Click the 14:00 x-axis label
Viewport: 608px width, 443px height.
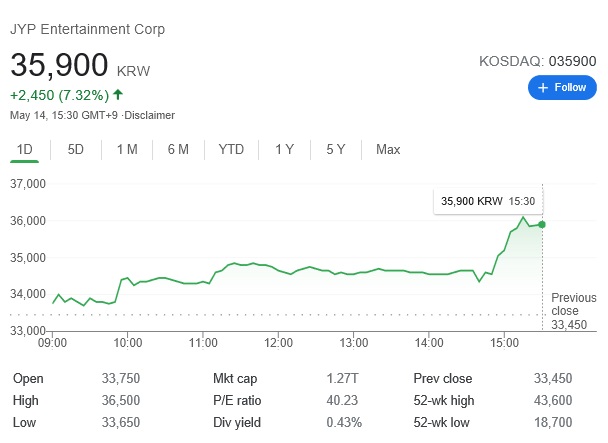[428, 343]
